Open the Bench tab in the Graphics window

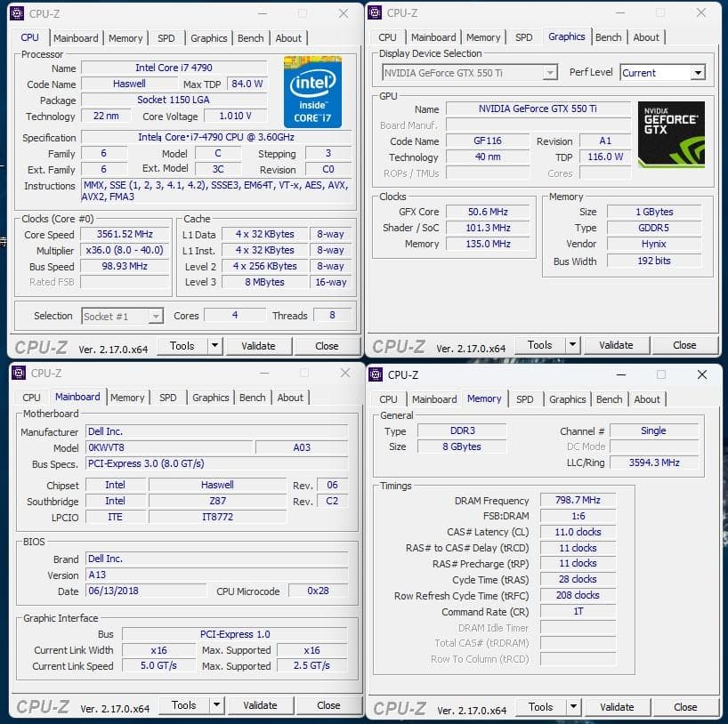pyautogui.click(x=609, y=36)
